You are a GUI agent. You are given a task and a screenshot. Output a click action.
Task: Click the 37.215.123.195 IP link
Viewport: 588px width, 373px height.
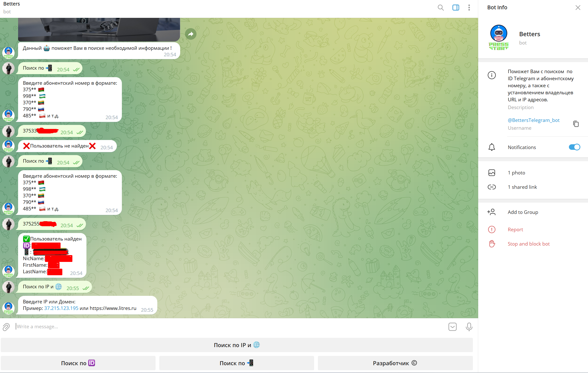pos(61,308)
